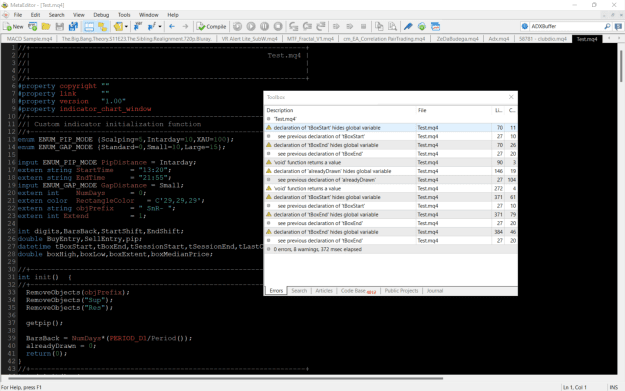This screenshot has height=391, width=625.
Task: Click the document magnifier search icon
Action: 393,27
